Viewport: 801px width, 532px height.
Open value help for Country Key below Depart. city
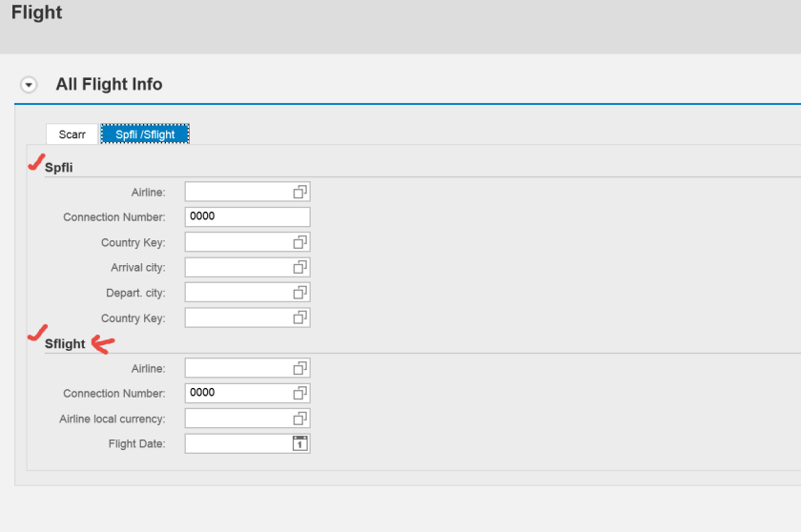coord(299,317)
